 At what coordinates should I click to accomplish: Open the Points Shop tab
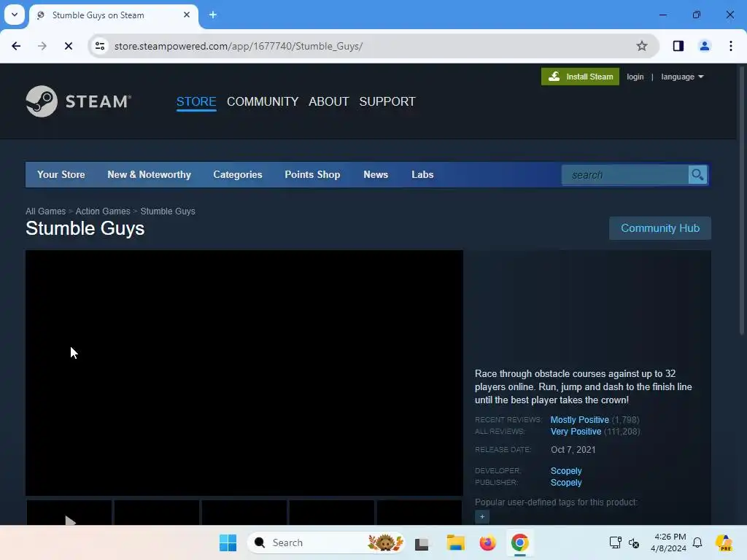pos(312,175)
